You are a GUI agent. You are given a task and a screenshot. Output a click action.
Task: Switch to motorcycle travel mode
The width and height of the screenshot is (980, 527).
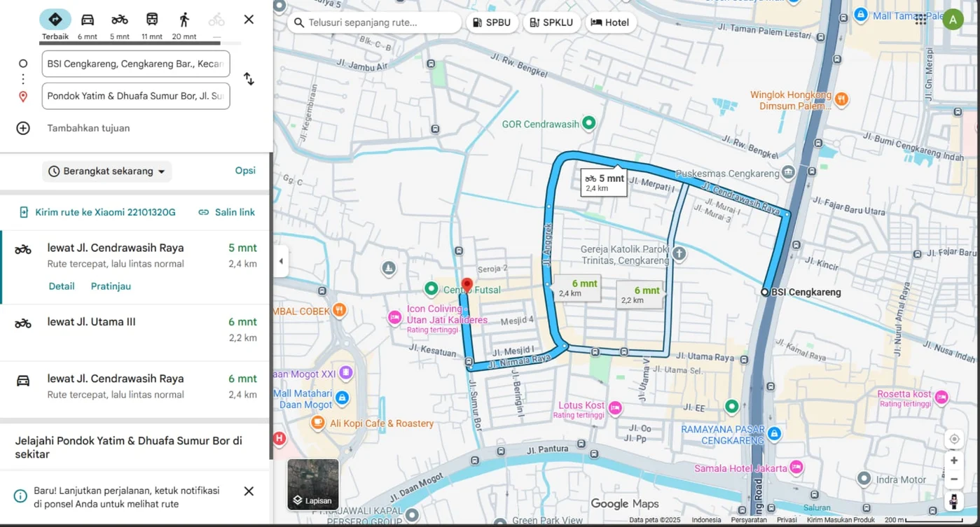coord(120,24)
